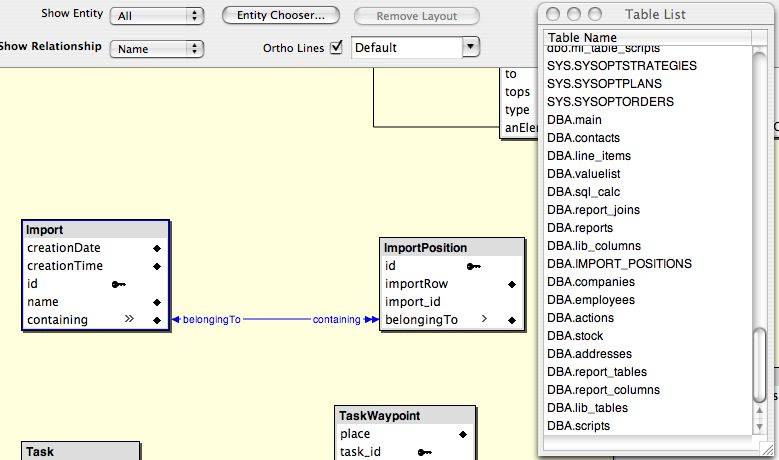This screenshot has width=779, height=460.
Task: Select DBA.addresses in Table List
Action: tap(589, 354)
